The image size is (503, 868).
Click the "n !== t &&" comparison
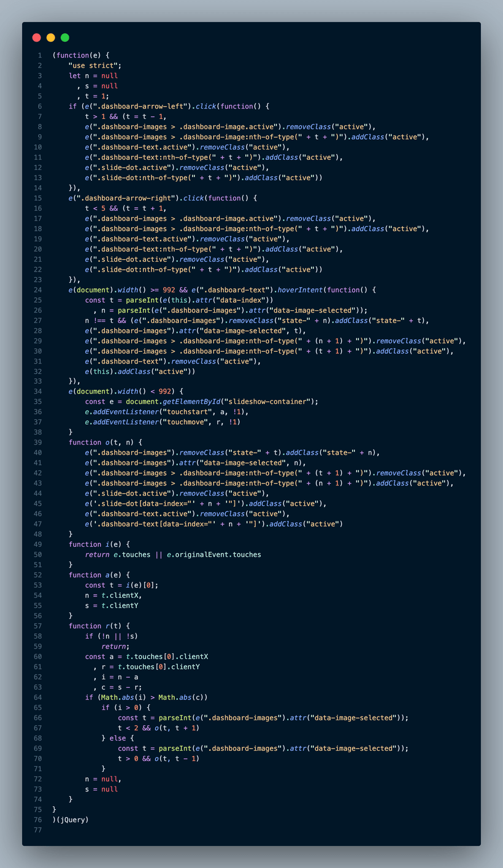[106, 321]
